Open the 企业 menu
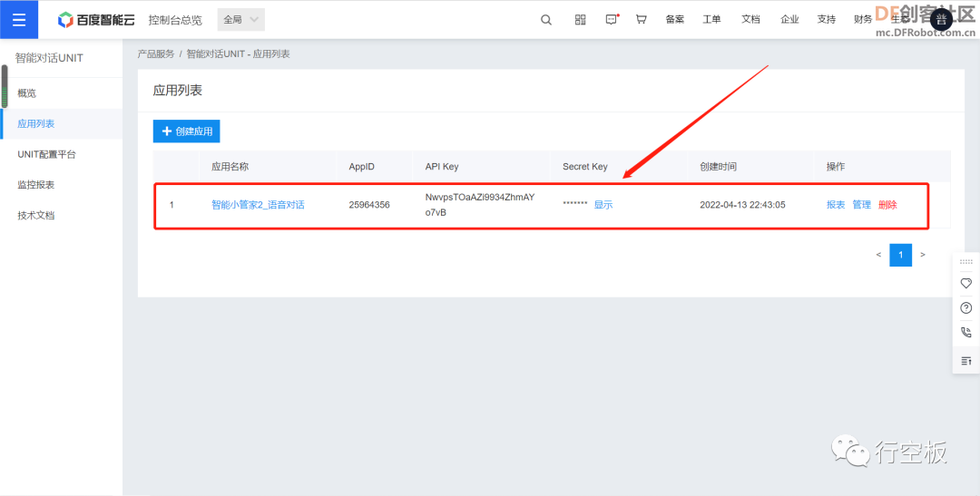Image resolution: width=980 pixels, height=496 pixels. tap(789, 19)
